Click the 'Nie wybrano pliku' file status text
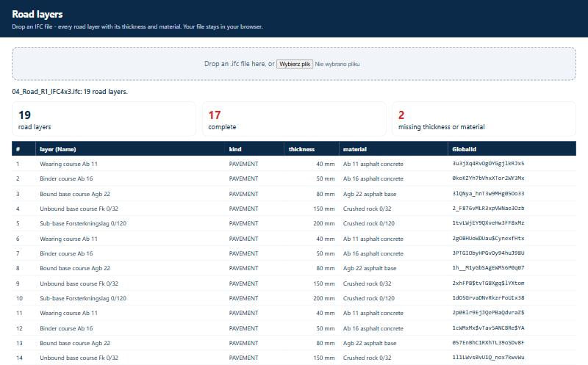The width and height of the screenshot is (588, 365). (337, 64)
